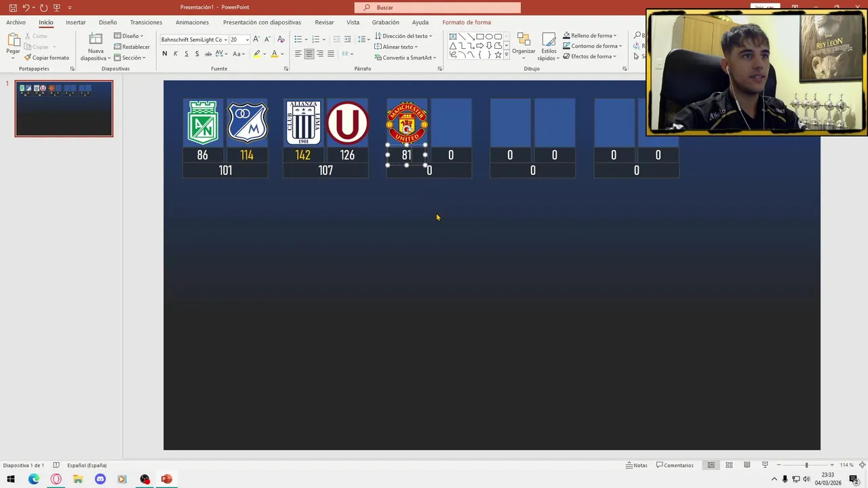Apply yellow text highlight color
The image size is (868, 488).
(x=256, y=54)
